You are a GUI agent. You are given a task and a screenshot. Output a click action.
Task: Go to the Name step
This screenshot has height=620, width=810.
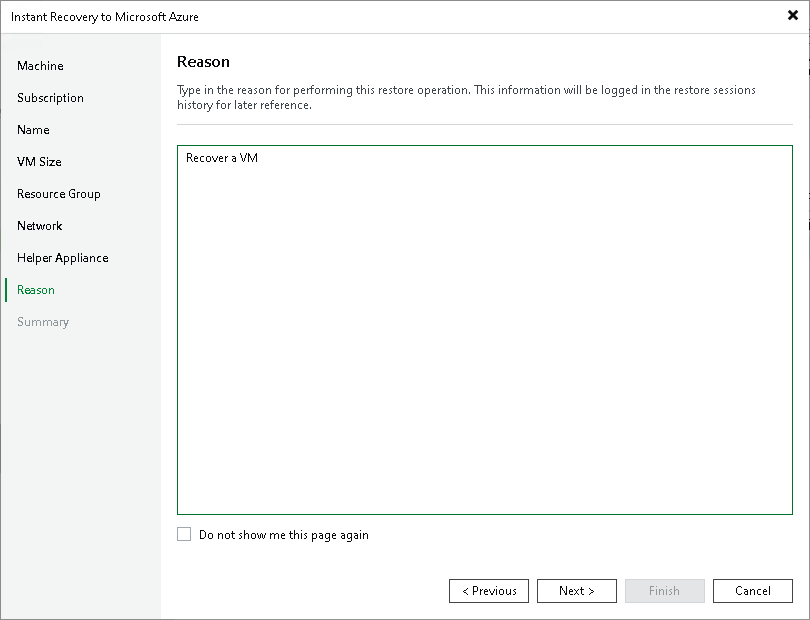33,130
